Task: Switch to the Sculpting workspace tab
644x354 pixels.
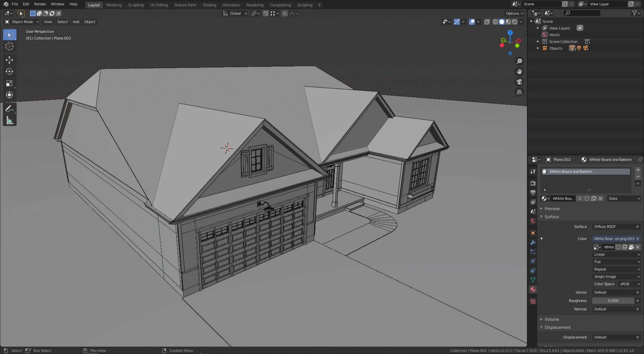Action: click(x=136, y=5)
